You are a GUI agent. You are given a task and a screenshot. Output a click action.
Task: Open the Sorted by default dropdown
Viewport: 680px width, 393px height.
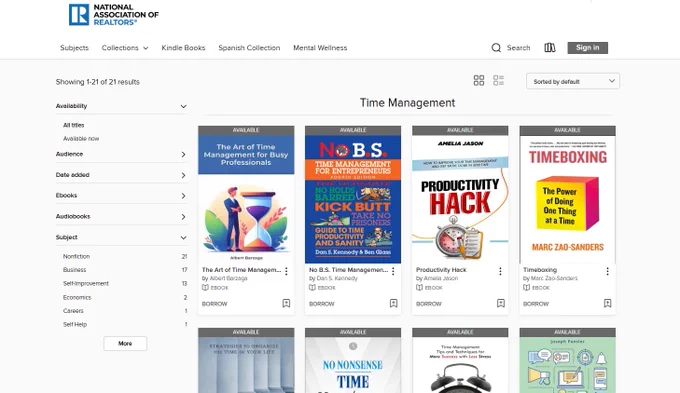(x=573, y=81)
